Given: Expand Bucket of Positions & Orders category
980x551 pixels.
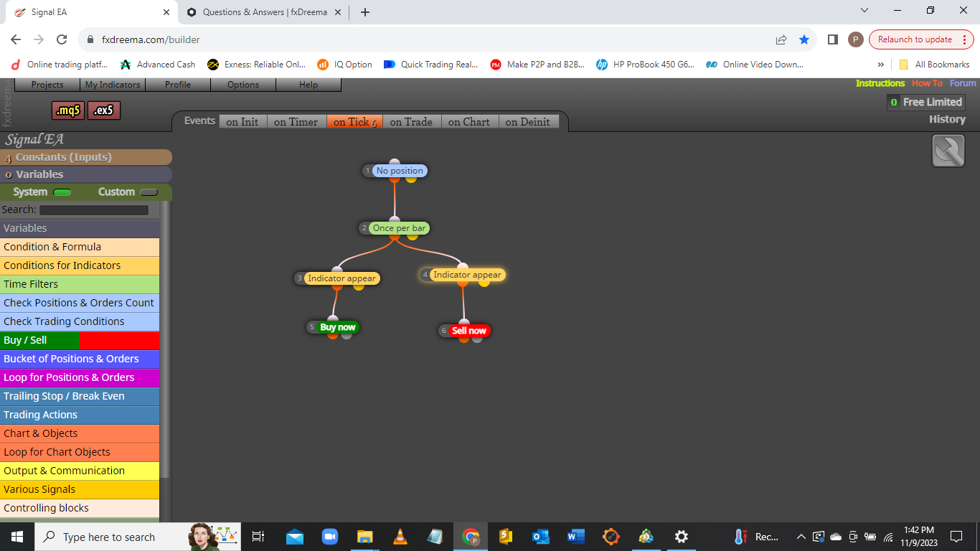Looking at the screenshot, I should [x=80, y=359].
